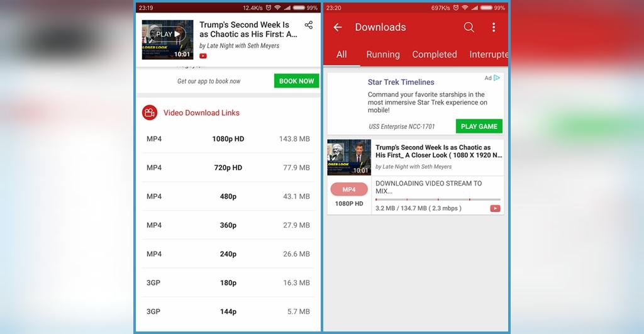
Task: Tap the Star Trek Timelines ad title
Action: tap(401, 82)
